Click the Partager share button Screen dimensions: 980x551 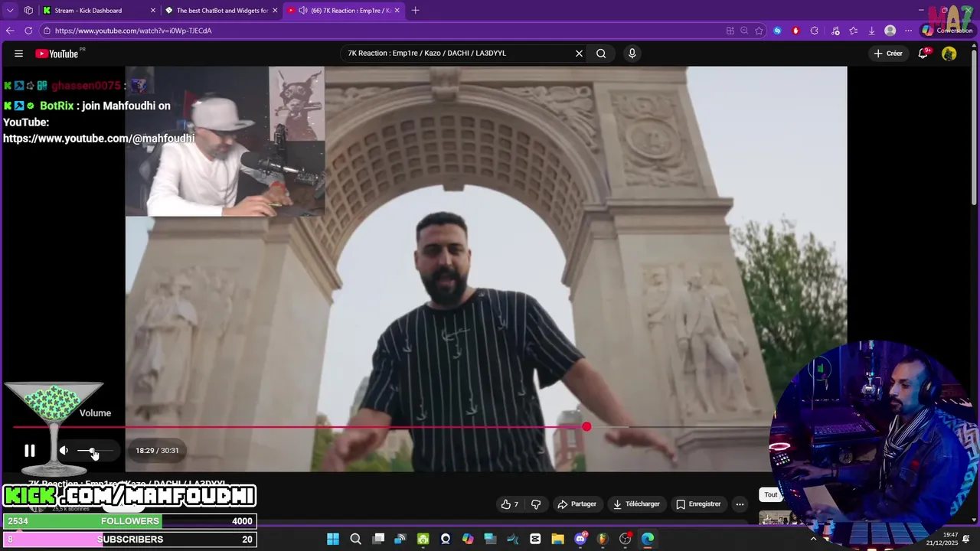point(577,504)
